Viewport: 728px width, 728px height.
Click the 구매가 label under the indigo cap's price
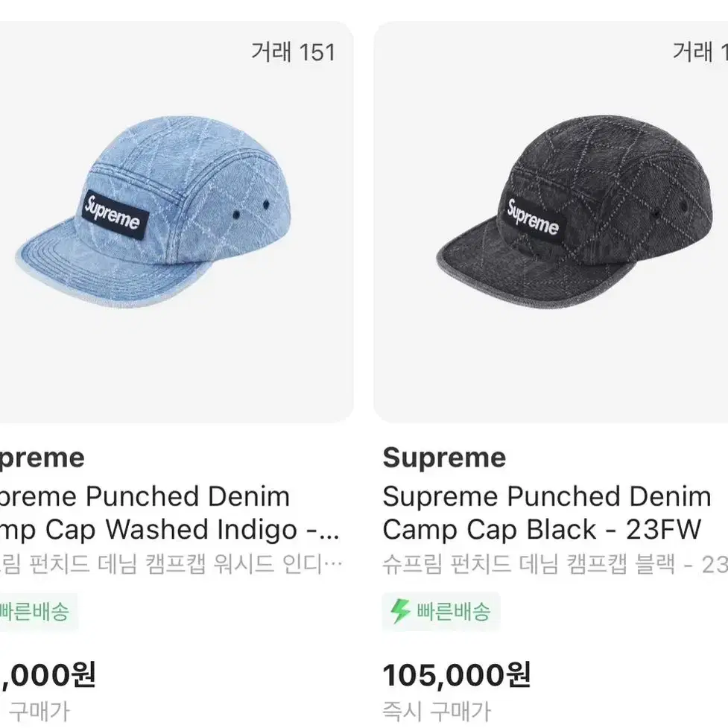point(39,711)
